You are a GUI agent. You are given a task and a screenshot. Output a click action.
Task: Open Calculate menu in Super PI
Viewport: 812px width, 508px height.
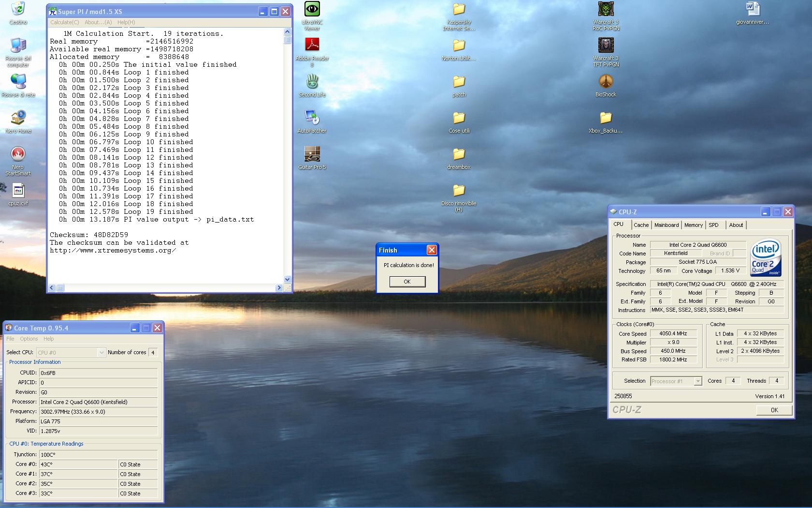pyautogui.click(x=64, y=22)
